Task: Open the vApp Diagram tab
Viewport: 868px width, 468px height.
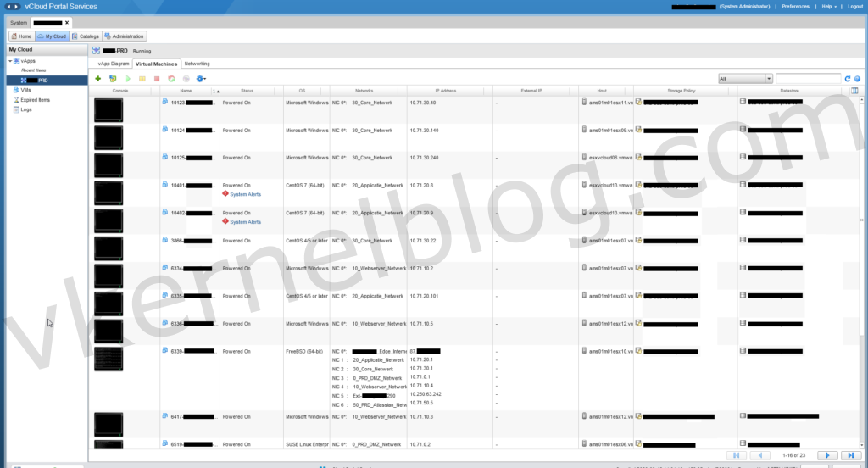Action: click(x=113, y=64)
